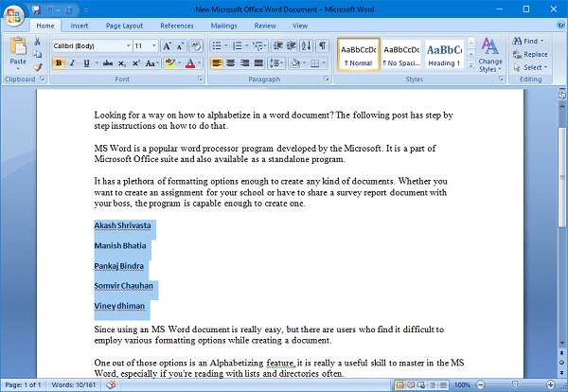
Task: Apply the Heading 1 style
Action: 445,55
